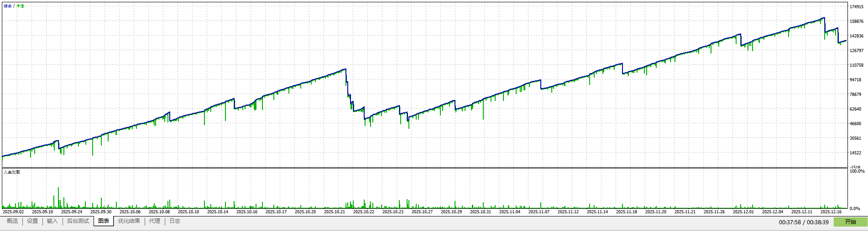Screen dimensions: 868x232
Task: Click the 142836 axis value
Action: point(856,36)
